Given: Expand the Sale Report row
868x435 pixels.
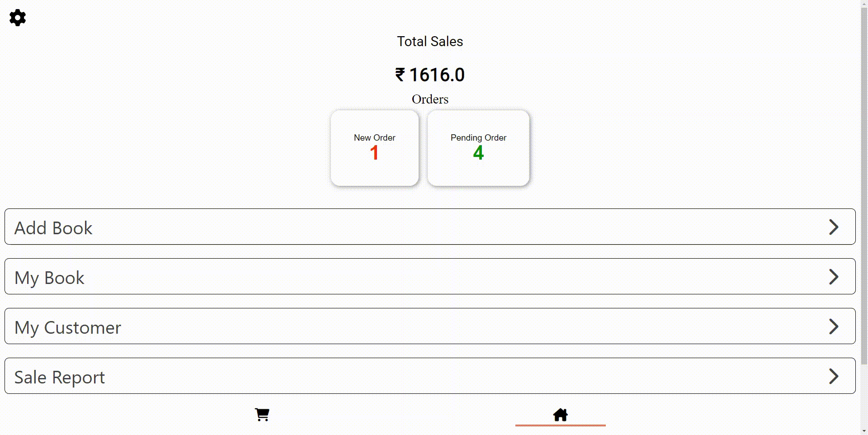Looking at the screenshot, I should click(429, 376).
